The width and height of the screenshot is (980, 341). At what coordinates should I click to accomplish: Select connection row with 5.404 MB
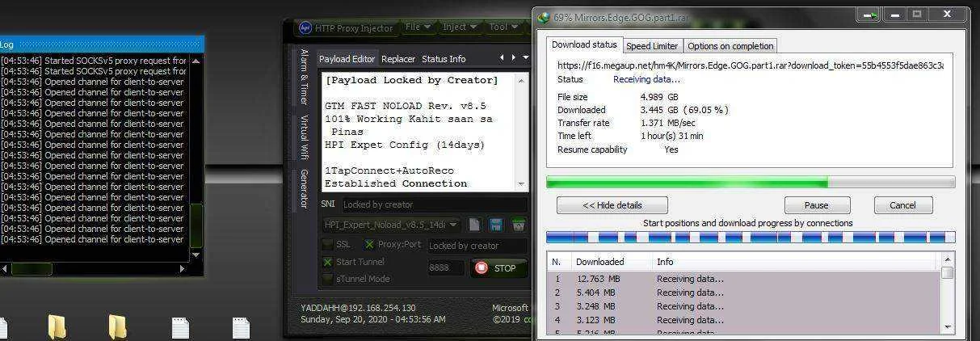(744, 293)
